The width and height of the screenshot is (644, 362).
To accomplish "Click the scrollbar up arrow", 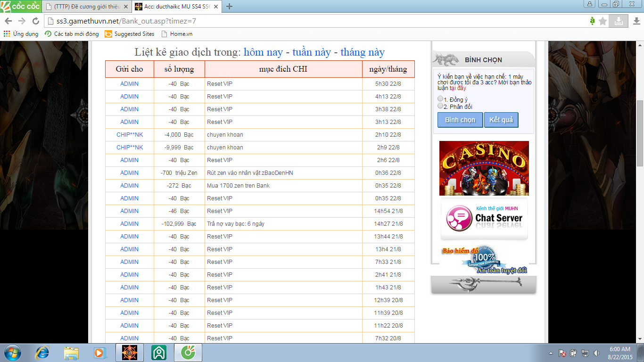I will (640, 44).
